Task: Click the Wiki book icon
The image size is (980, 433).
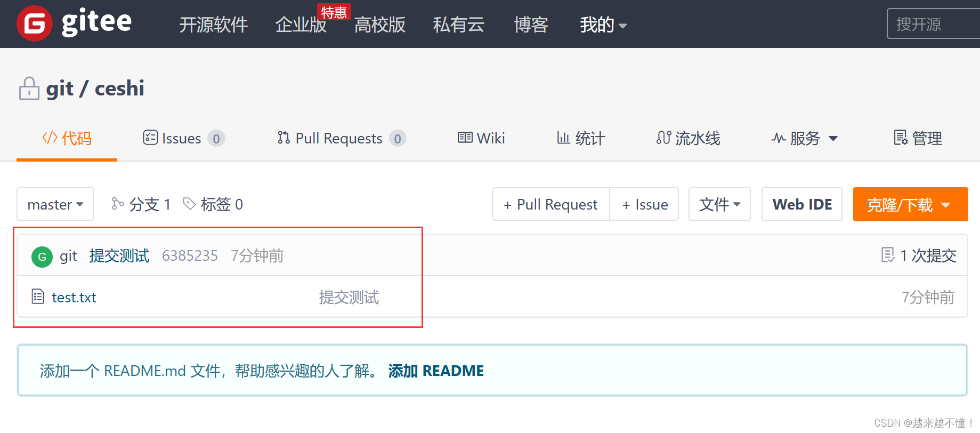Action: [x=465, y=138]
